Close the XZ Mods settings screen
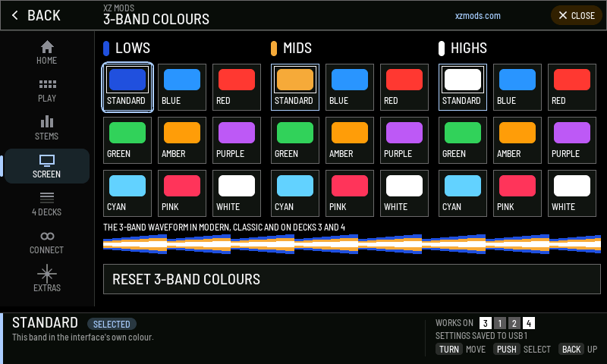Screen dimensions: 607x364 577,15
